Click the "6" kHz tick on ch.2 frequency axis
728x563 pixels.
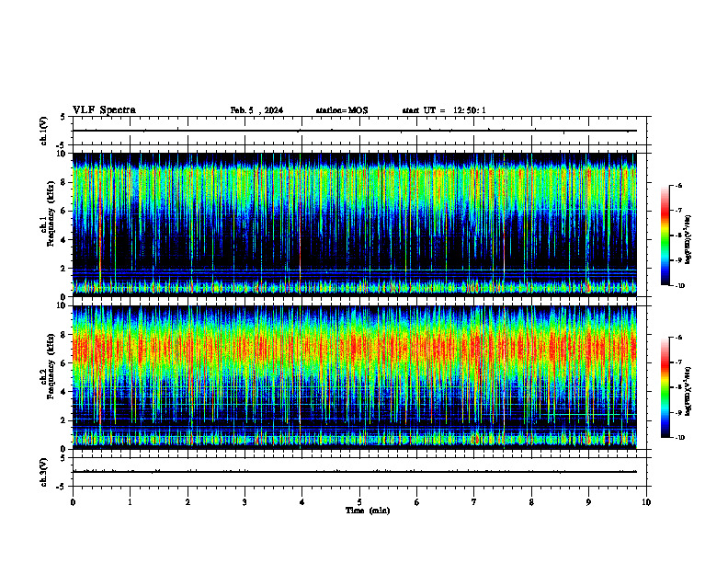[x=65, y=363]
